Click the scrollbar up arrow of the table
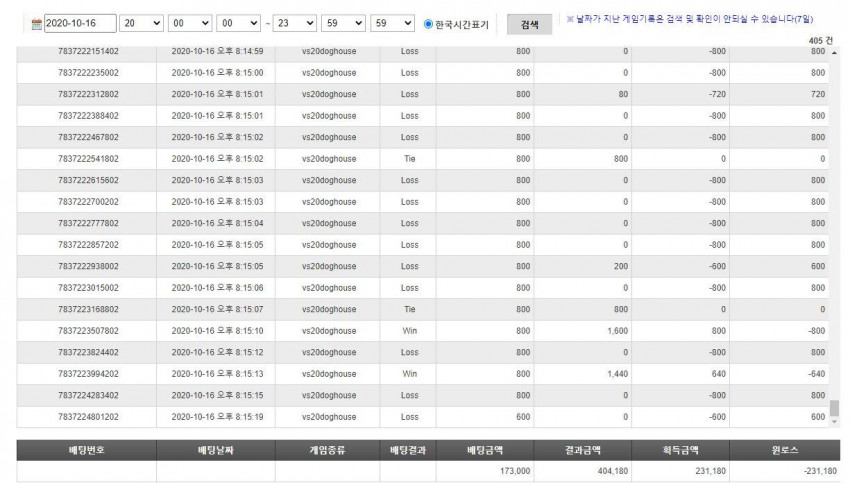This screenshot has width=850, height=485. point(834,53)
